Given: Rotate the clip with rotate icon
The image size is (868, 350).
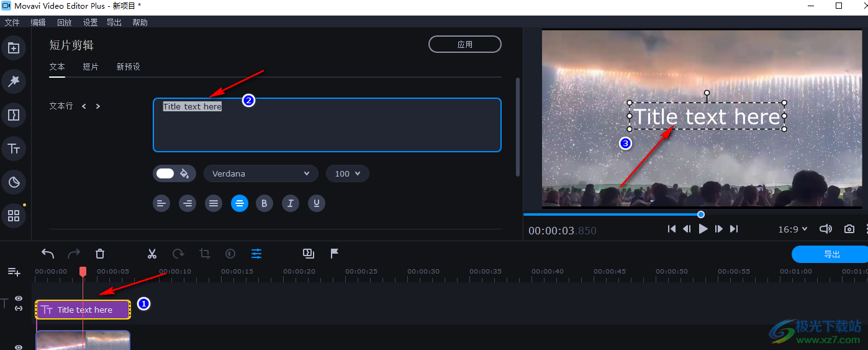Looking at the screenshot, I should [178, 254].
